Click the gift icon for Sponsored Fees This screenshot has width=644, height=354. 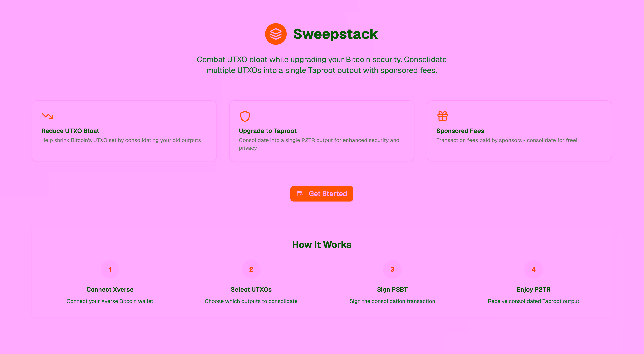(442, 116)
